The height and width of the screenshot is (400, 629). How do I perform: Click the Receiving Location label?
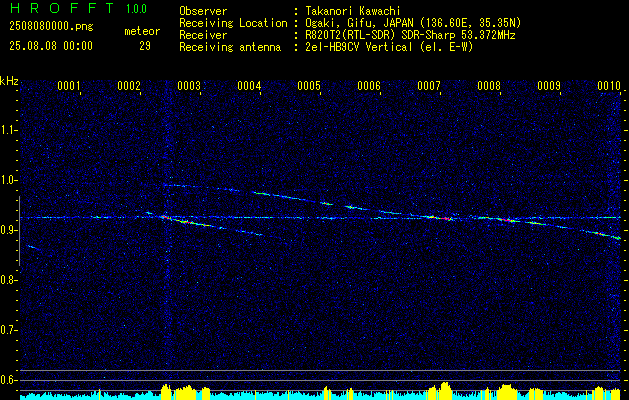click(x=233, y=23)
